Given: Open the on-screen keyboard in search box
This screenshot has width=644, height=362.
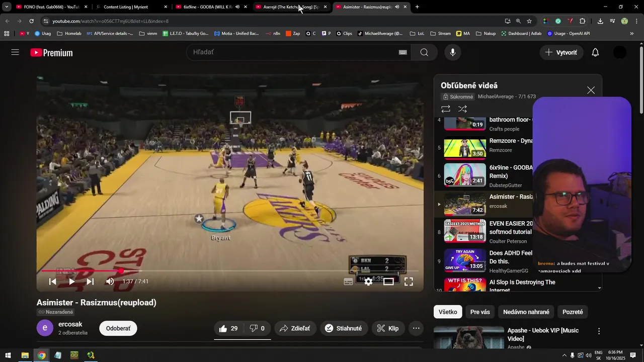Looking at the screenshot, I should [x=403, y=52].
